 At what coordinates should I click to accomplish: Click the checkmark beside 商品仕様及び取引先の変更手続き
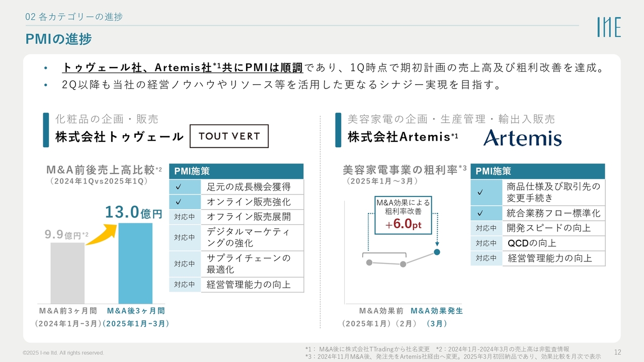point(480,192)
